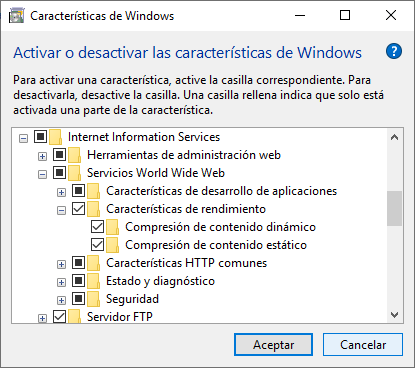Collapse the Servicios World Wide Web node

(x=42, y=174)
